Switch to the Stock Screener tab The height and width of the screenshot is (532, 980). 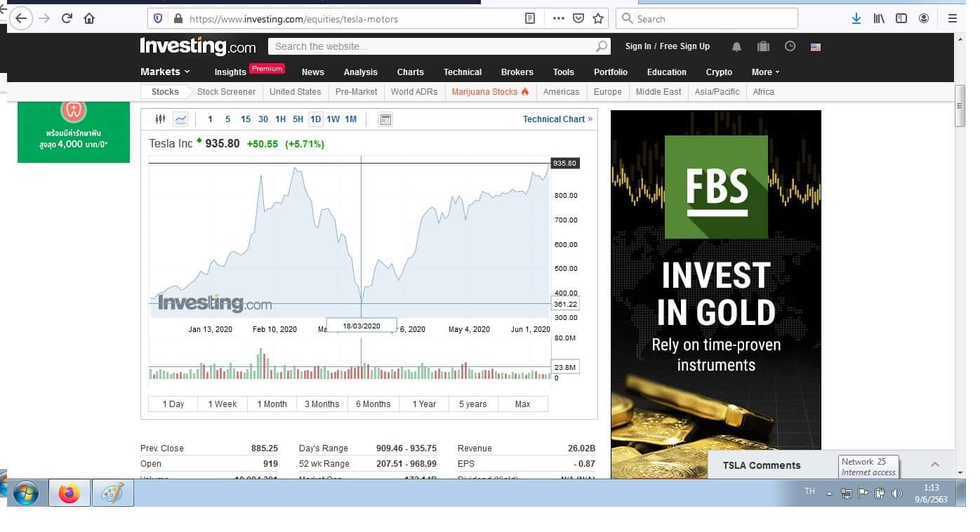pyautogui.click(x=226, y=92)
